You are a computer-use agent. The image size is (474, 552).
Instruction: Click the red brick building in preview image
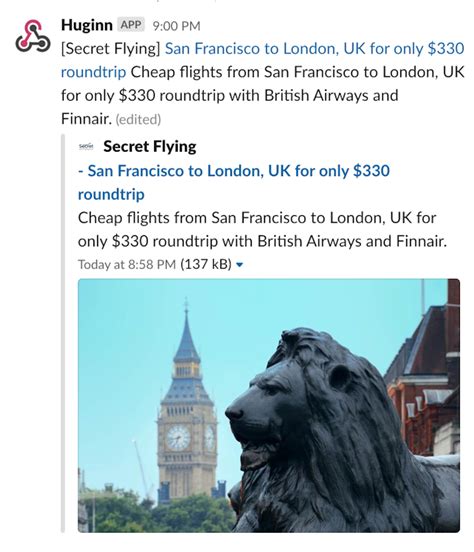click(424, 380)
